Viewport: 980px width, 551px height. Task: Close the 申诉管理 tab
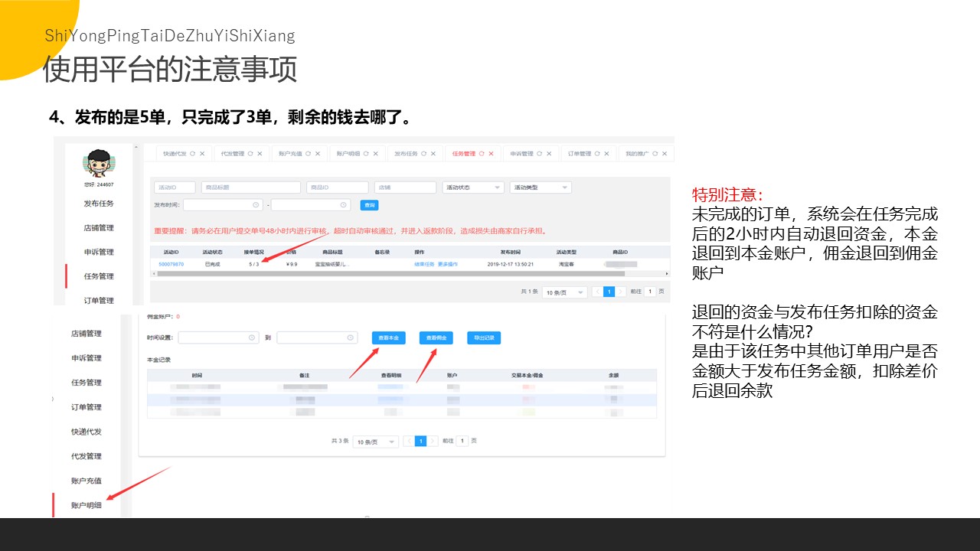click(550, 154)
